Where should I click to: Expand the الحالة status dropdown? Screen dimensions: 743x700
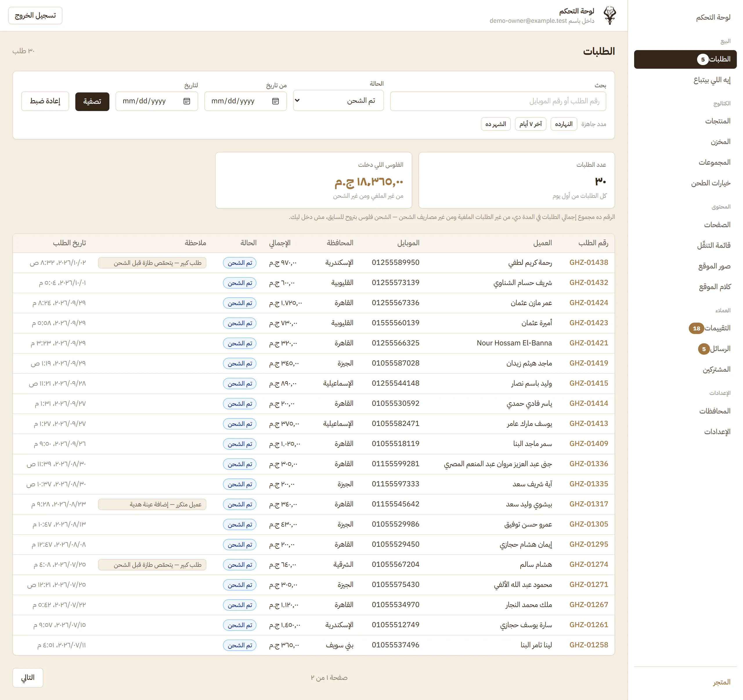tap(338, 100)
